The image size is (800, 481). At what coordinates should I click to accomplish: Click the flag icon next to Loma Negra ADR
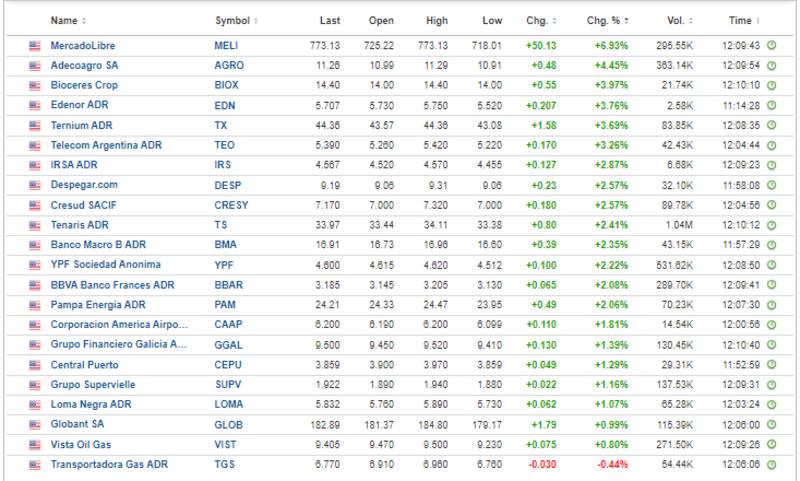point(34,404)
